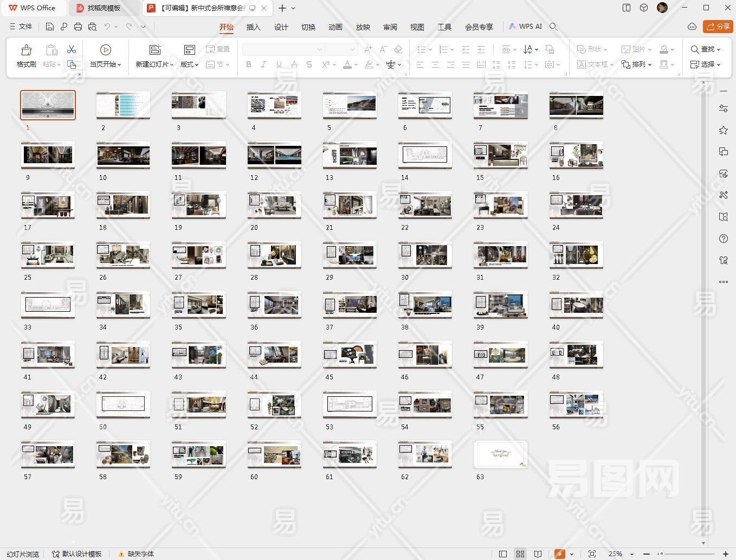
Task: Click the zoom slider handle in status bar
Action: tap(661, 554)
